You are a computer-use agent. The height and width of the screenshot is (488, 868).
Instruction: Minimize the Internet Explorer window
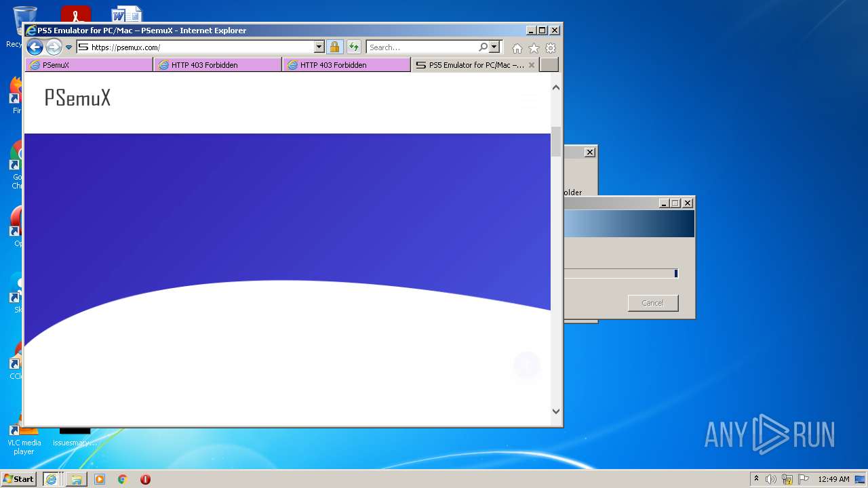531,30
